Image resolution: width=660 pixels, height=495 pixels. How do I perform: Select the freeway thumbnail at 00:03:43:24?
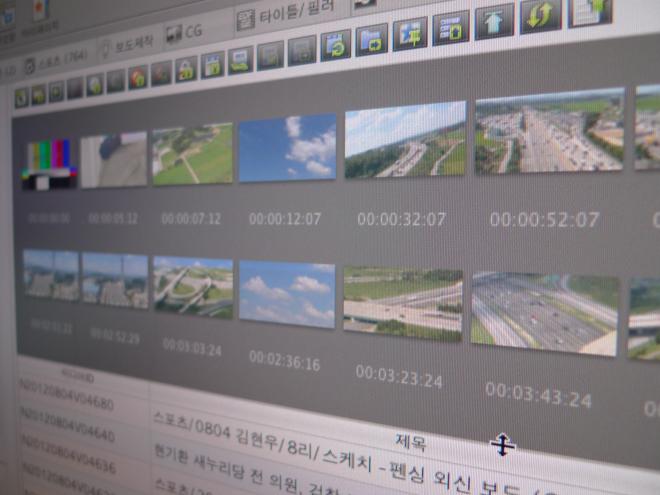click(x=544, y=313)
